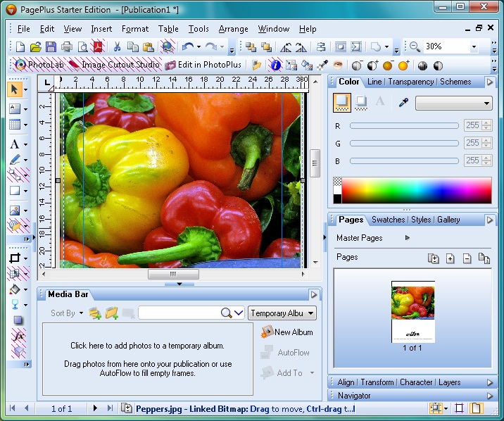The width and height of the screenshot is (504, 421).
Task: Select the Pencil drawing tool
Action: (15, 160)
